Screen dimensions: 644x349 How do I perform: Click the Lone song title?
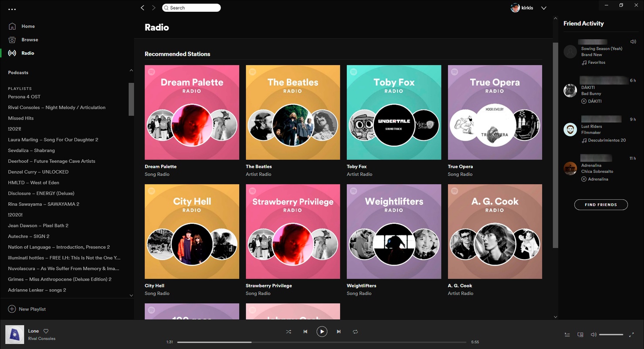(x=34, y=331)
